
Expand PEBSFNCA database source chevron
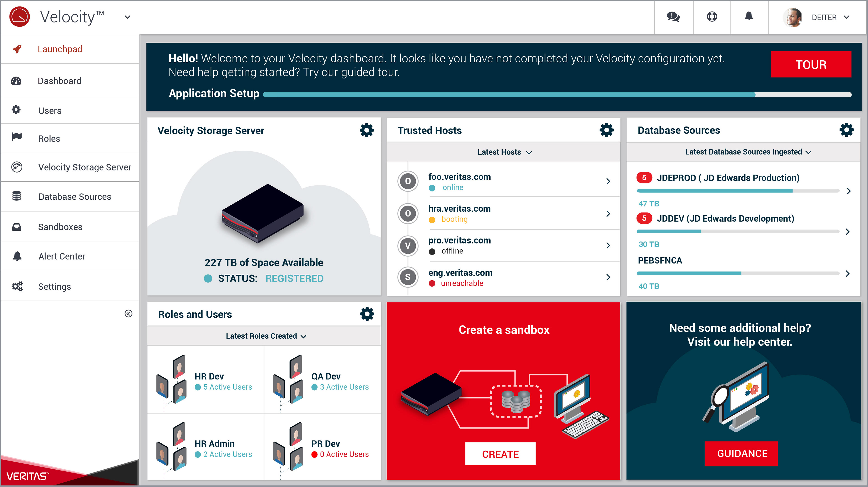848,274
